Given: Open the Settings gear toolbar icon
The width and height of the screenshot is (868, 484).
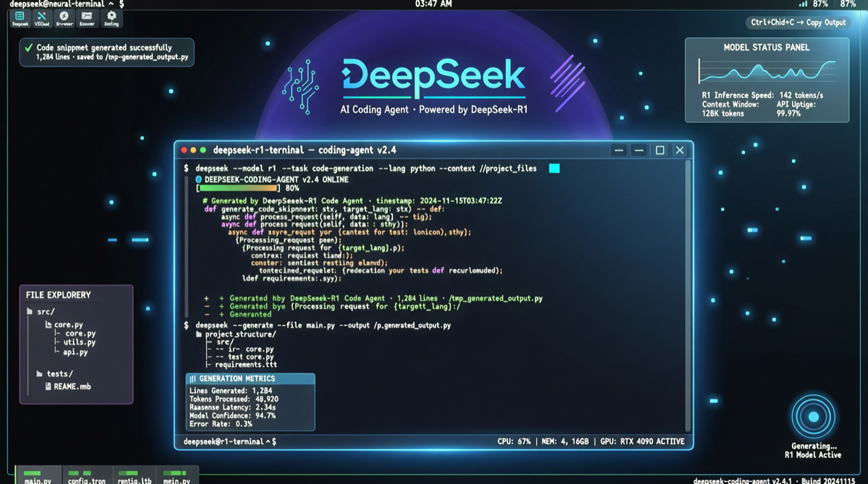Looking at the screenshot, I should pos(111,18).
